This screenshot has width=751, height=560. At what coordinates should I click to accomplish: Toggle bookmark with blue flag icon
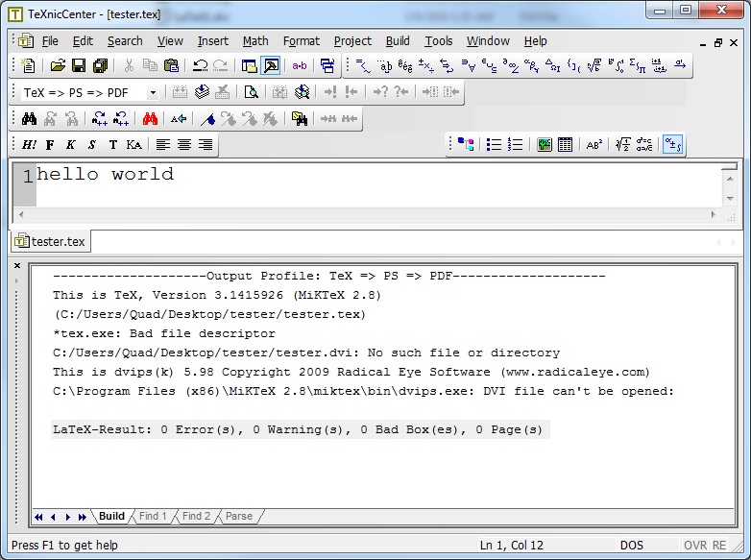[207, 118]
